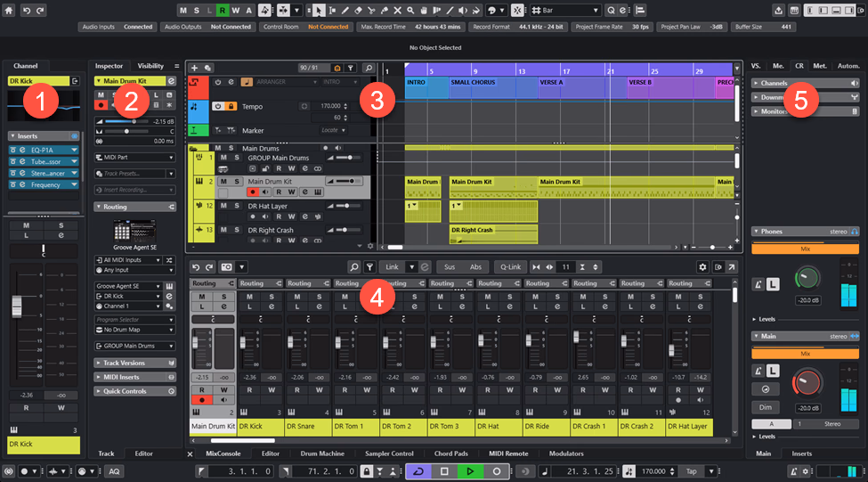Click the transport Record button
Screen dimensions: 868x482
coord(497,471)
